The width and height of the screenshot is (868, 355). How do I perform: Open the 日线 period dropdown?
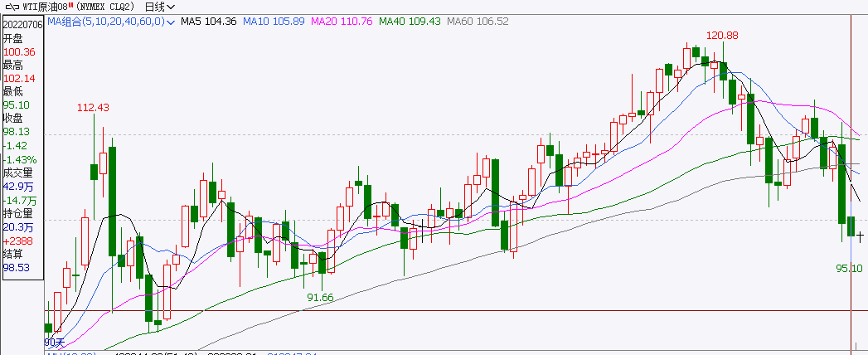click(x=159, y=7)
